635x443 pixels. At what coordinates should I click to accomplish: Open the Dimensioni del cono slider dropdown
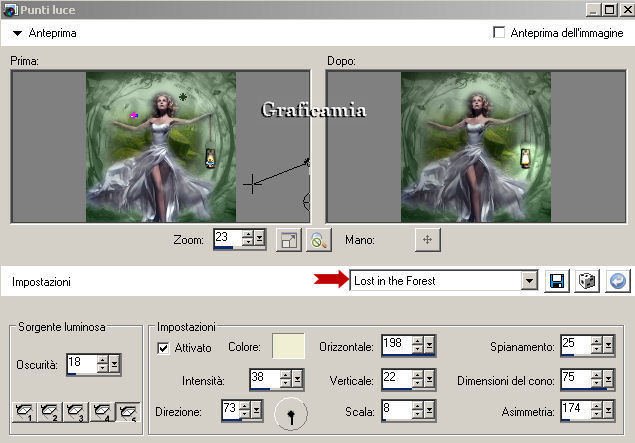pyautogui.click(x=608, y=379)
